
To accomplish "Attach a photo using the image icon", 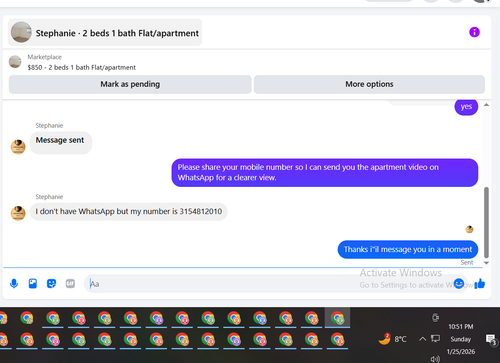I will 33,284.
